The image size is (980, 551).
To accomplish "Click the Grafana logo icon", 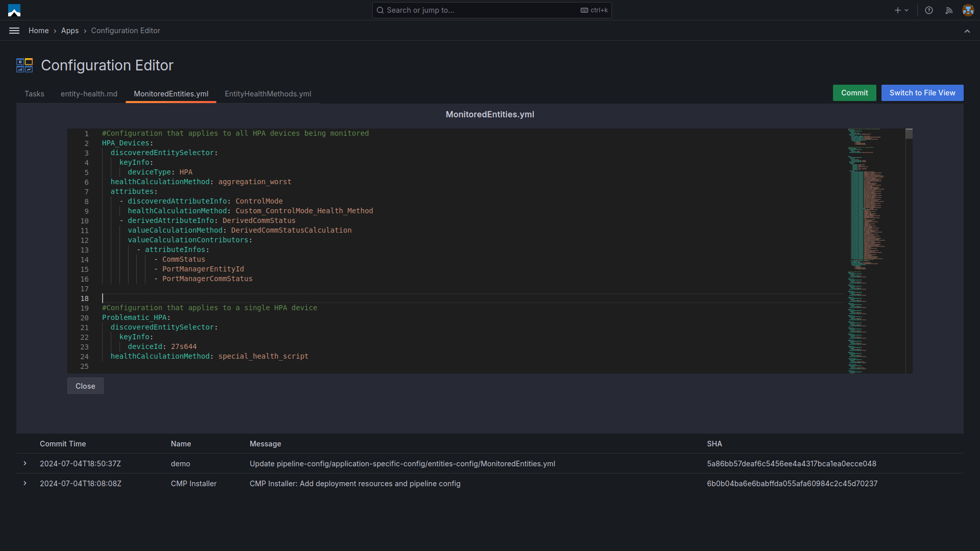I will pyautogui.click(x=14, y=10).
